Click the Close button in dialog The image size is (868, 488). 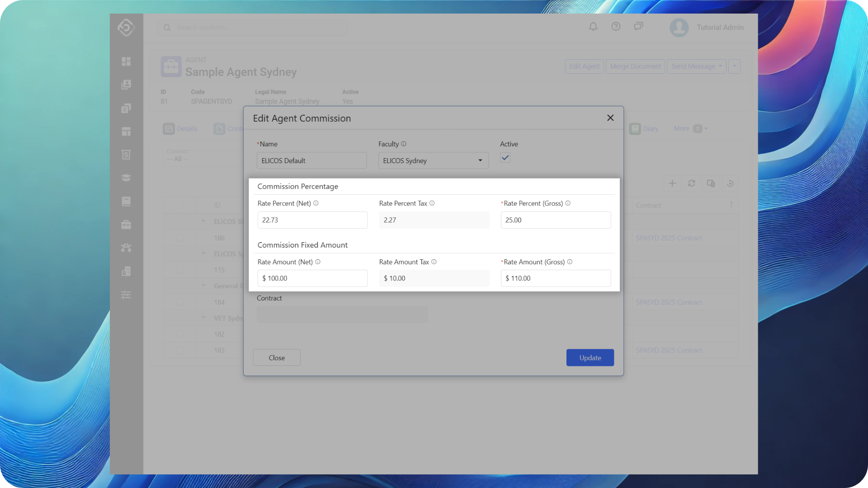[277, 357]
